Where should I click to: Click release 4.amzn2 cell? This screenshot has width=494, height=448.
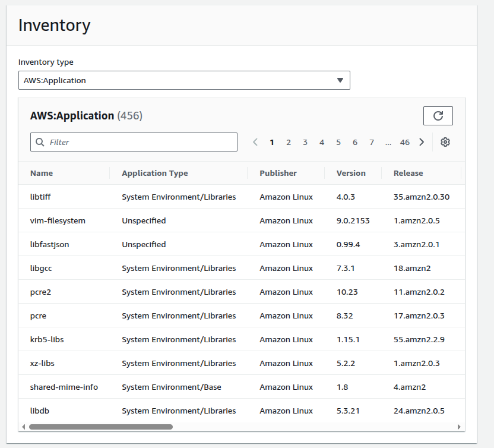point(410,387)
